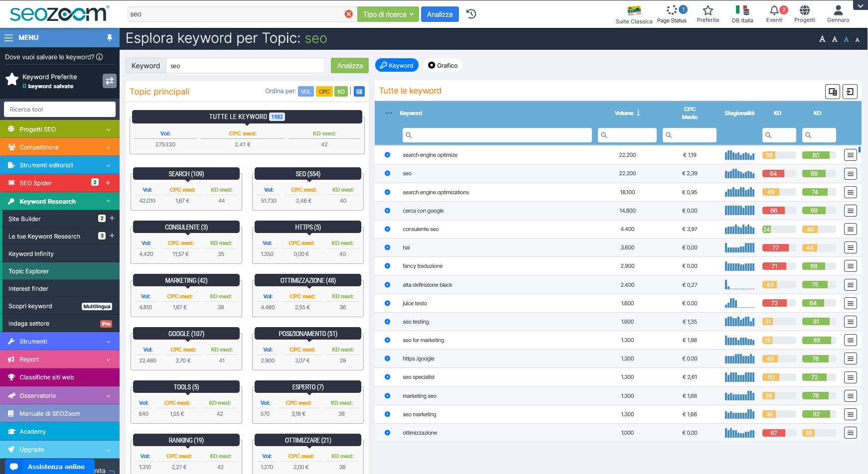Open the Page Status icon

pyautogui.click(x=672, y=11)
